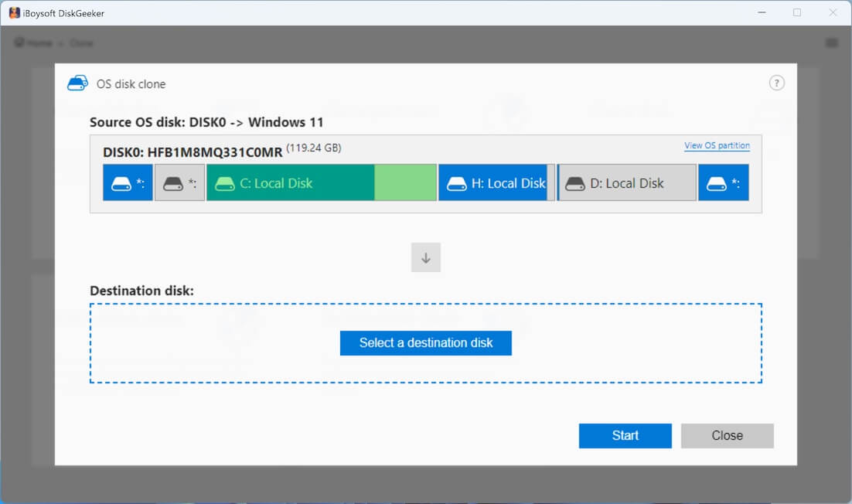The image size is (852, 504).
Task: Click the DISK0: HFB1M8MQ331C0MR label
Action: (x=193, y=152)
